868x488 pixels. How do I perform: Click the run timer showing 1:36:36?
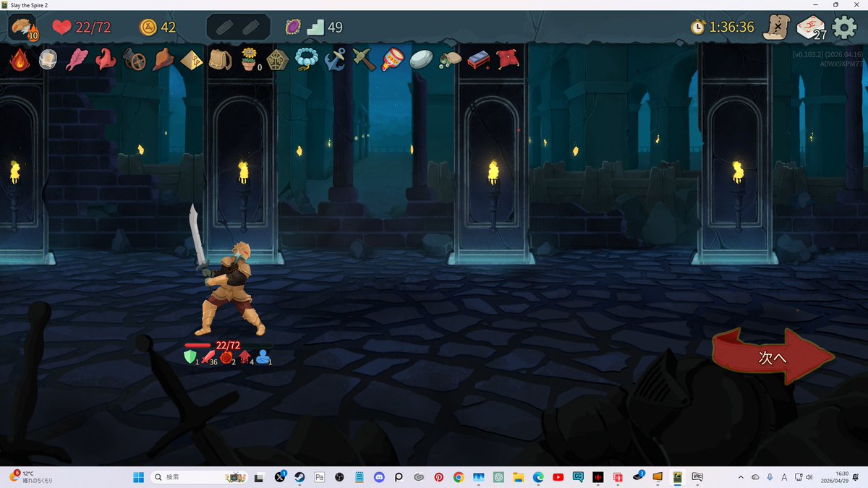click(x=722, y=27)
